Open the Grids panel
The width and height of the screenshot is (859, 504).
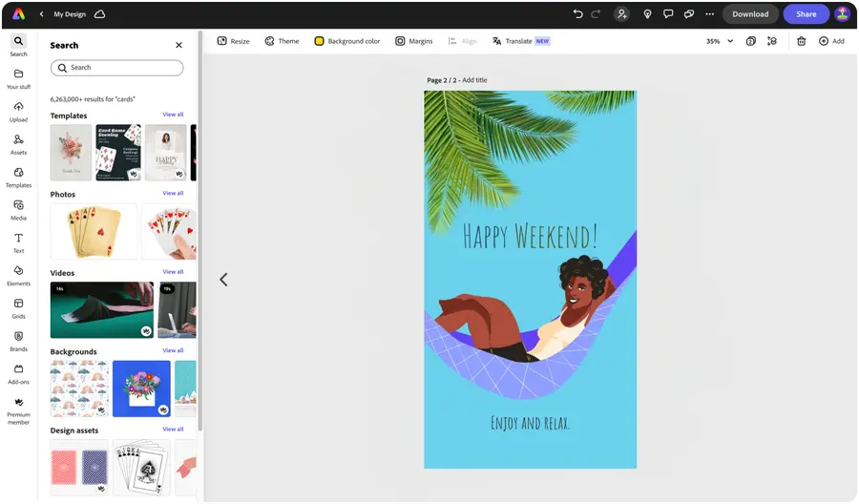coord(18,307)
